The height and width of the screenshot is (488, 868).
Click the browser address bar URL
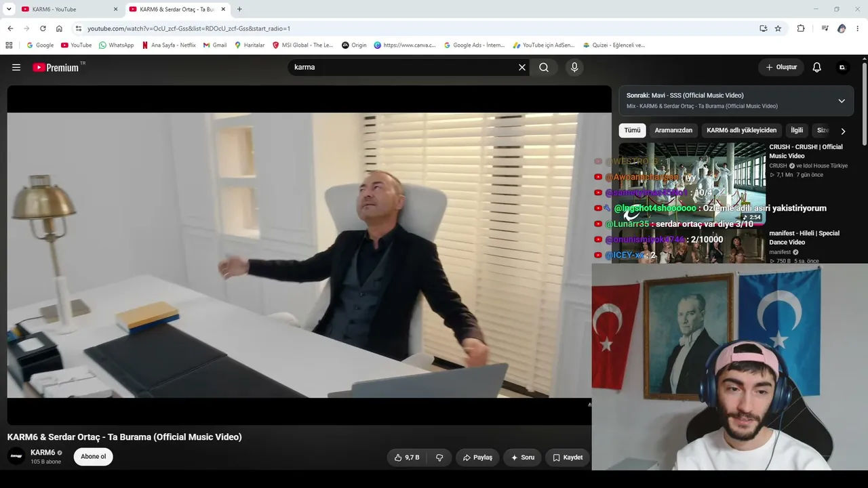[189, 28]
